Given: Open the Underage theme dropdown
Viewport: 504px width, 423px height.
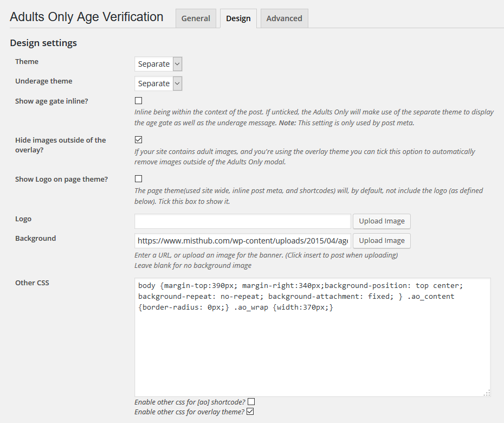Looking at the screenshot, I should pyautogui.click(x=158, y=84).
